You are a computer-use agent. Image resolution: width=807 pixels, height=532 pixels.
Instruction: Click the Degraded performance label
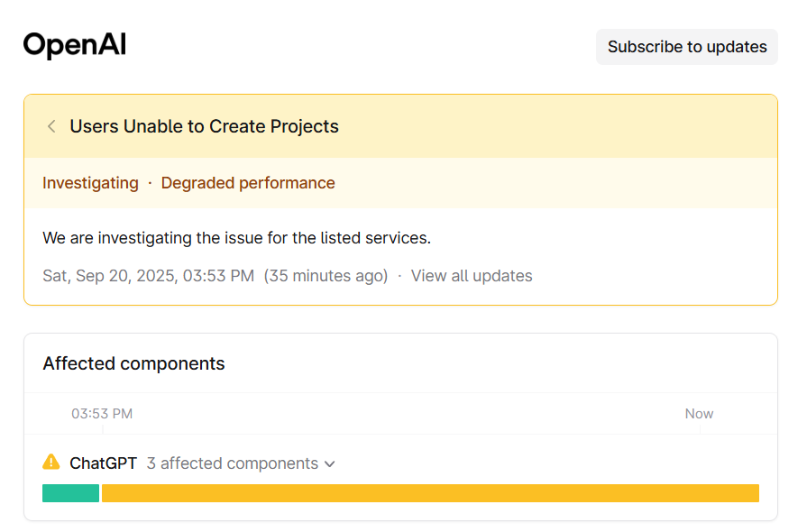248,183
